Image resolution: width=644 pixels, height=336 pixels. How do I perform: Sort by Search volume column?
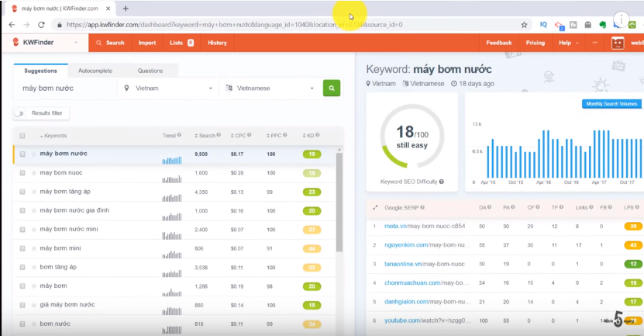(x=205, y=135)
